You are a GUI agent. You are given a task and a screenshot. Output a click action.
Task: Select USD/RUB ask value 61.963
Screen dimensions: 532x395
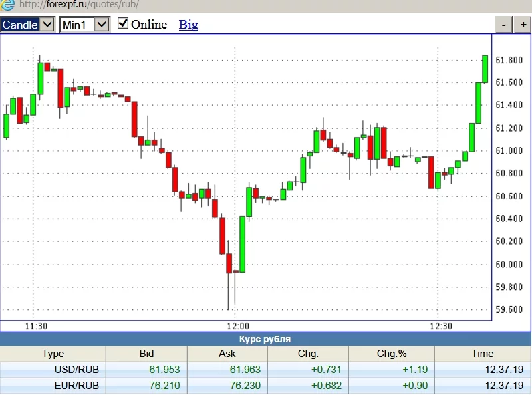(x=245, y=369)
